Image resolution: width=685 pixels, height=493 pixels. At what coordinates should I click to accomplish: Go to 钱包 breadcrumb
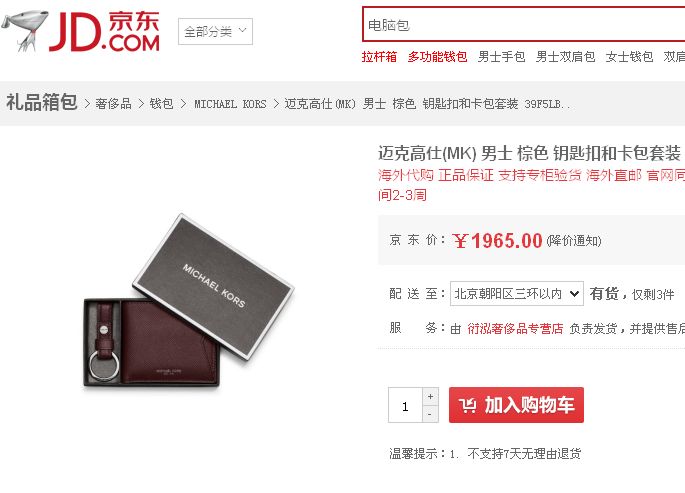[162, 104]
